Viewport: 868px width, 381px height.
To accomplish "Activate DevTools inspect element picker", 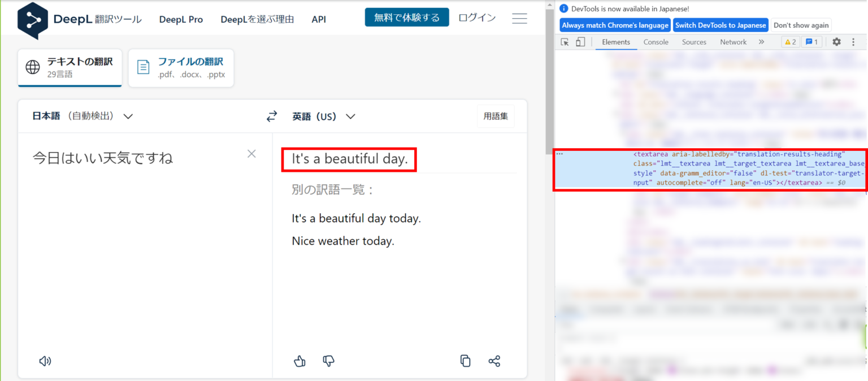I will tap(565, 42).
